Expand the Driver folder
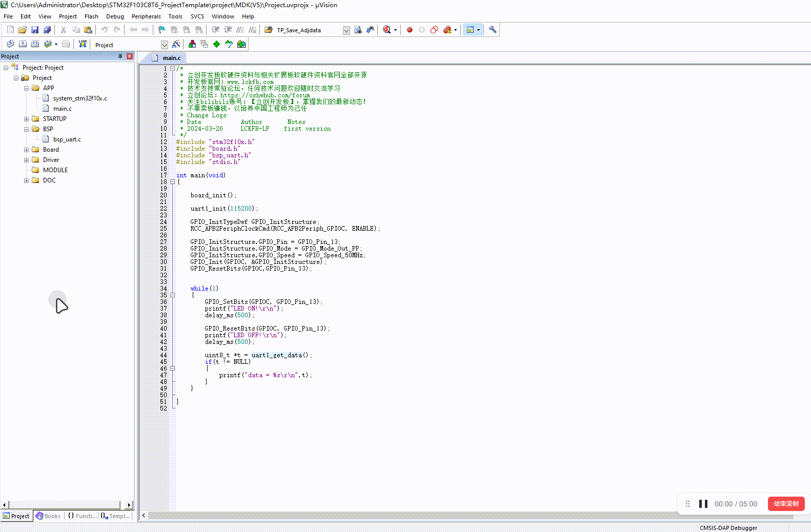This screenshot has width=811, height=532. tap(26, 160)
